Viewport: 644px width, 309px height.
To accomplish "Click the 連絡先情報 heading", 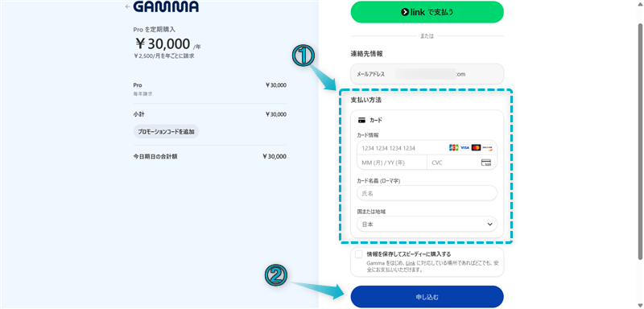I will (x=366, y=54).
